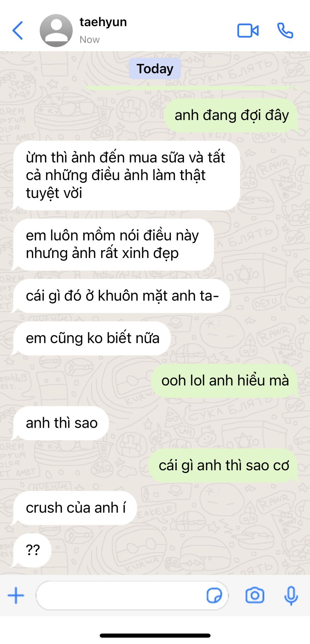Open the camera from chat bar
310x644 pixels.
click(x=255, y=595)
